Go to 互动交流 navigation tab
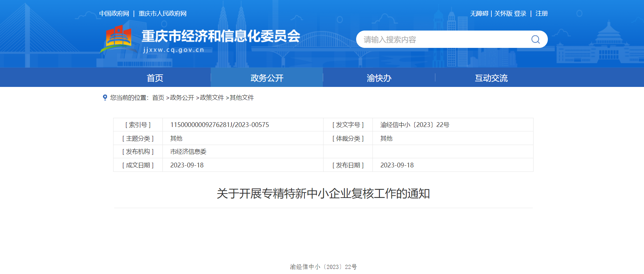The height and width of the screenshot is (274, 644). coord(491,78)
